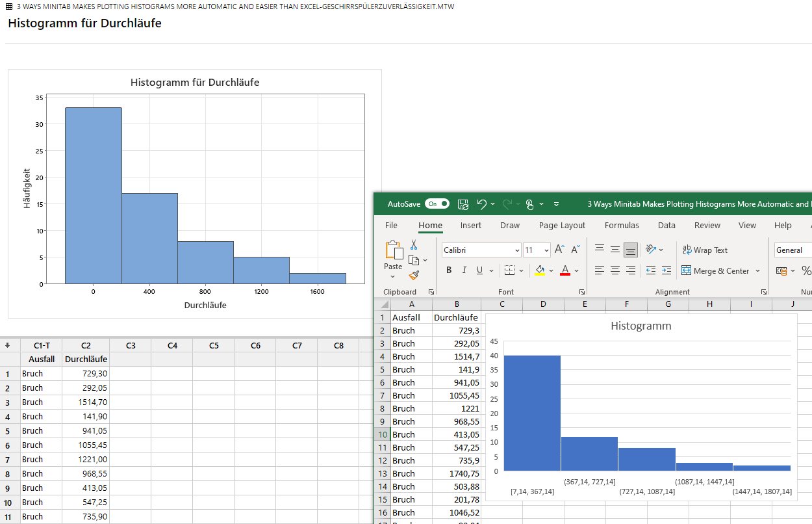
Task: Open the Fill Color dropdown arrow
Action: (x=551, y=270)
